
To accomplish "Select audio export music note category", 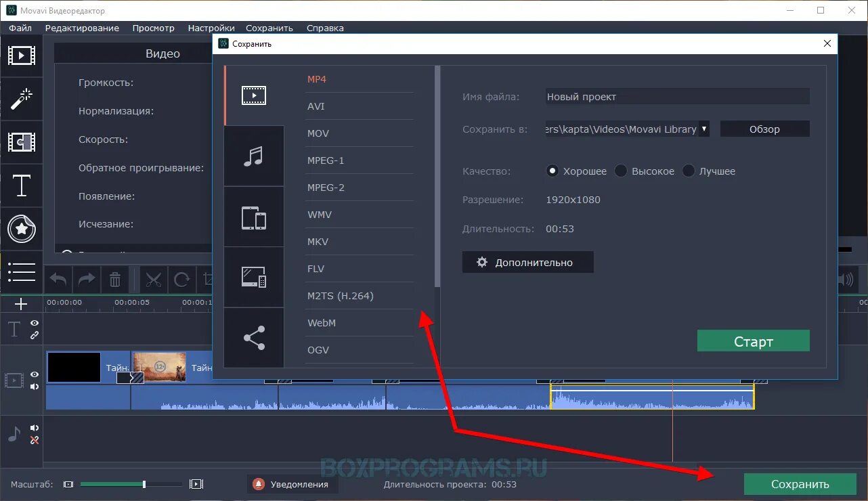I will pyautogui.click(x=254, y=156).
